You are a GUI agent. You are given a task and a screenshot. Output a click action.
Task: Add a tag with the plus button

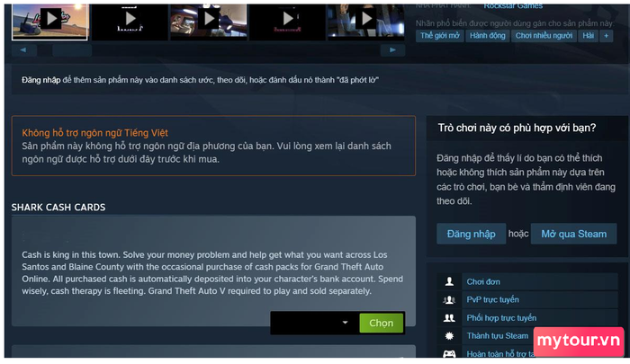pyautogui.click(x=606, y=36)
